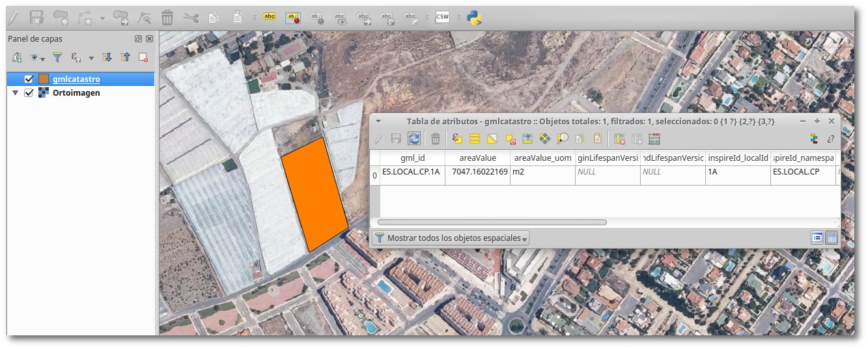Toggle the Ortoimagen layer checkbox
The height and width of the screenshot is (349, 868).
(x=29, y=93)
